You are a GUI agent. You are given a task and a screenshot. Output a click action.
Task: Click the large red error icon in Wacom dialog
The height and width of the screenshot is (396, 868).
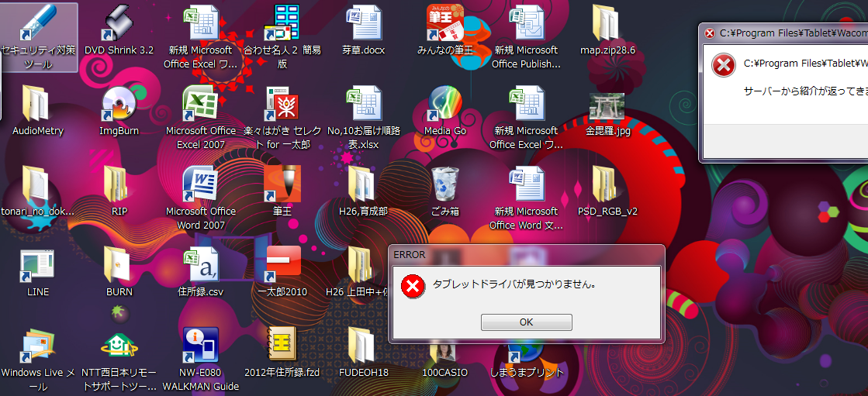tap(723, 67)
